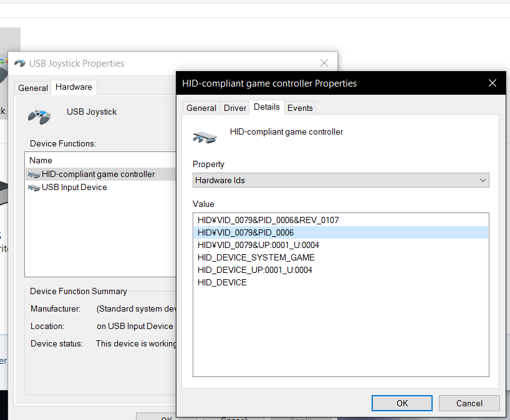510x420 pixels.
Task: Click the USB Joystick Properties title bar icon
Action: click(x=20, y=63)
